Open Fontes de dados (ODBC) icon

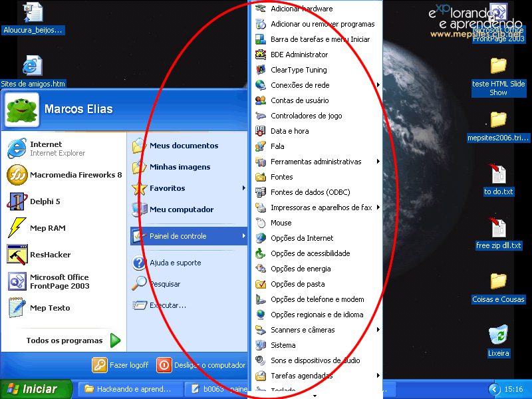pos(261,192)
